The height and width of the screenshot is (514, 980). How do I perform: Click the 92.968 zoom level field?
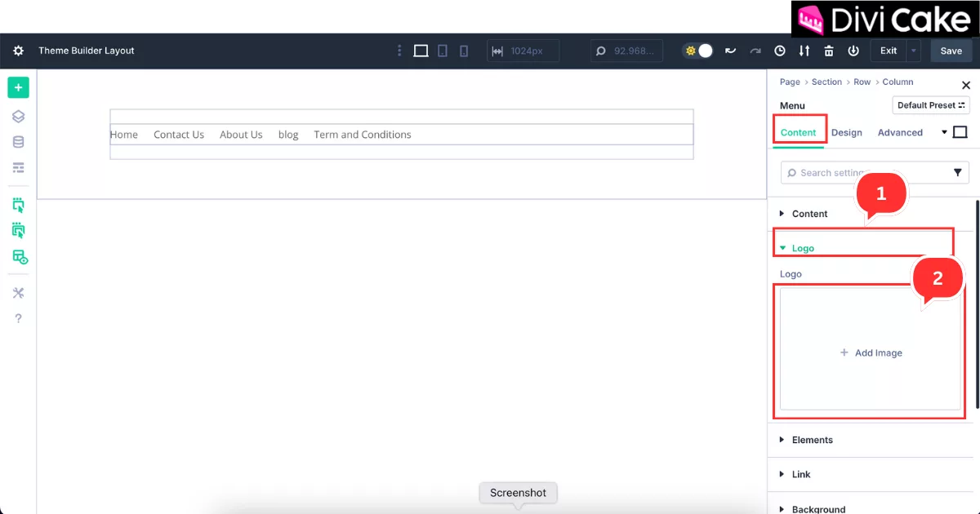coord(626,51)
